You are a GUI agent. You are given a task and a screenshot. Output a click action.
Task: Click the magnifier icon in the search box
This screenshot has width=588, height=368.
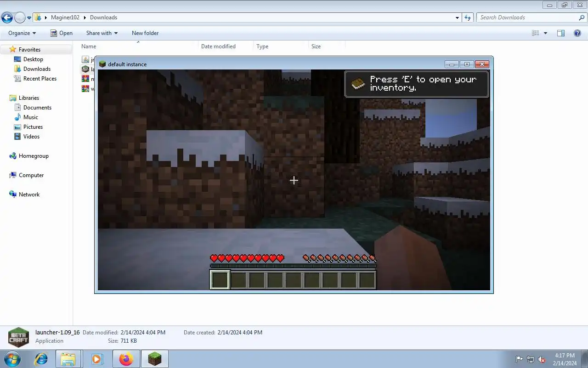582,17
